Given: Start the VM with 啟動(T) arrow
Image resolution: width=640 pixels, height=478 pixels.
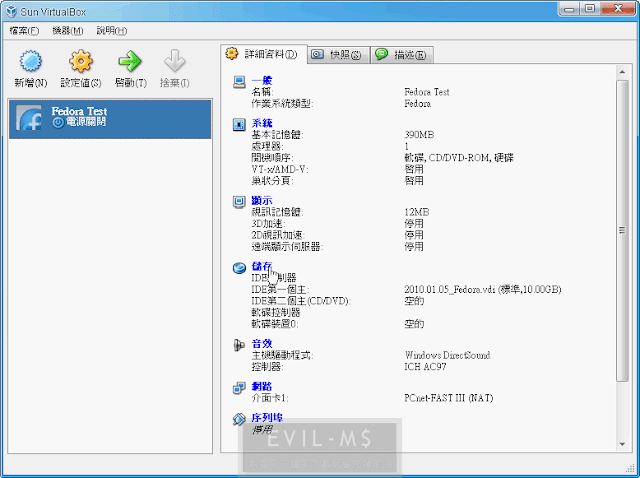Looking at the screenshot, I should (x=130, y=61).
